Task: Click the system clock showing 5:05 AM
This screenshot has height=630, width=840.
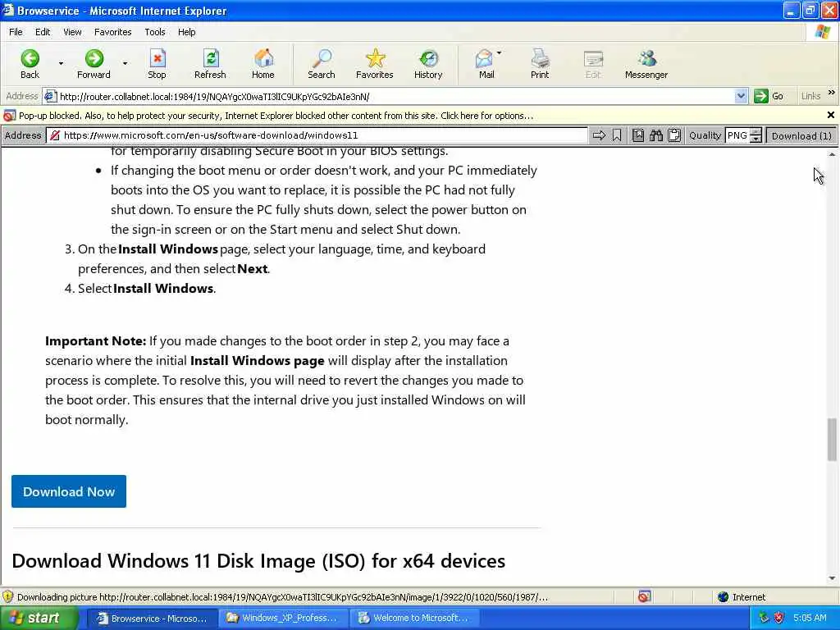Action: coord(810,618)
